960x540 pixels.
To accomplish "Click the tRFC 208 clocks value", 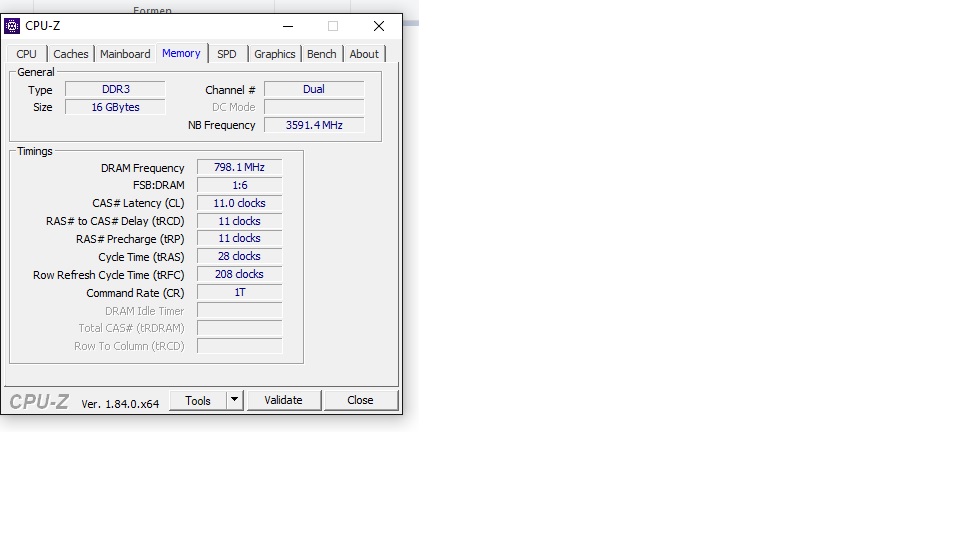I will pos(239,274).
